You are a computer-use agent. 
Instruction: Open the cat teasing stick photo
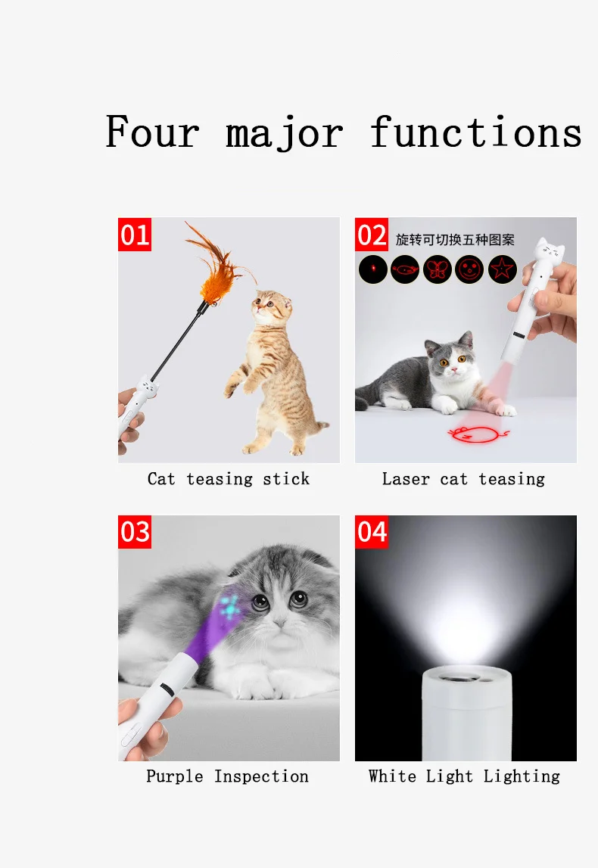229,340
